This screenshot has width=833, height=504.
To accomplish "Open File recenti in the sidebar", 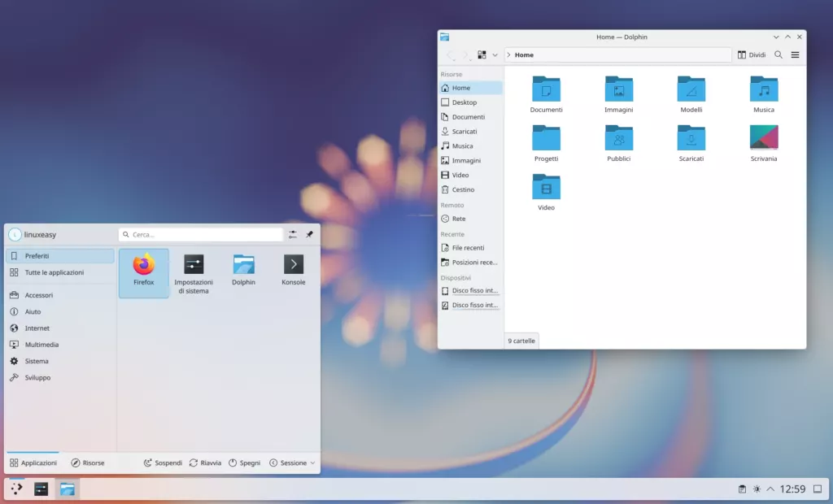I will tap(471, 247).
